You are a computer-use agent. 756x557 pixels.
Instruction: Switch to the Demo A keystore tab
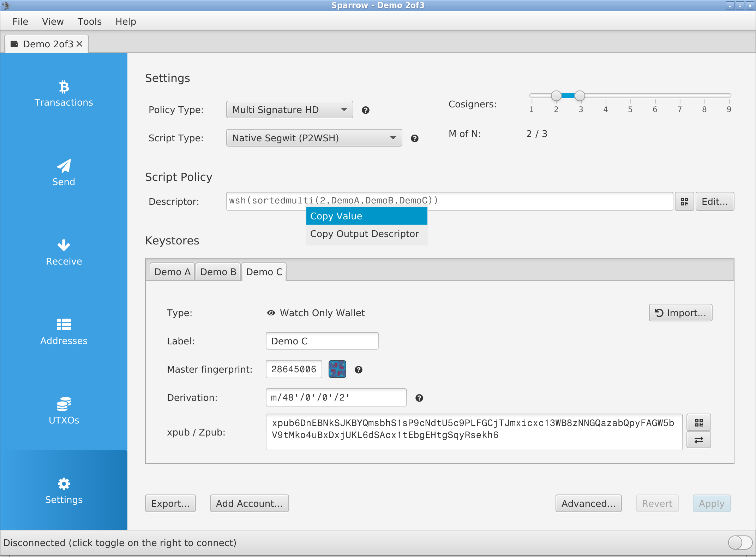click(x=172, y=272)
